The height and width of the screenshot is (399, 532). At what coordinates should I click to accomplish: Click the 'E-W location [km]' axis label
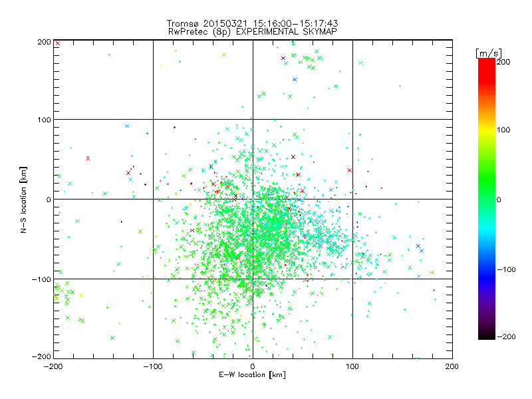252,375
